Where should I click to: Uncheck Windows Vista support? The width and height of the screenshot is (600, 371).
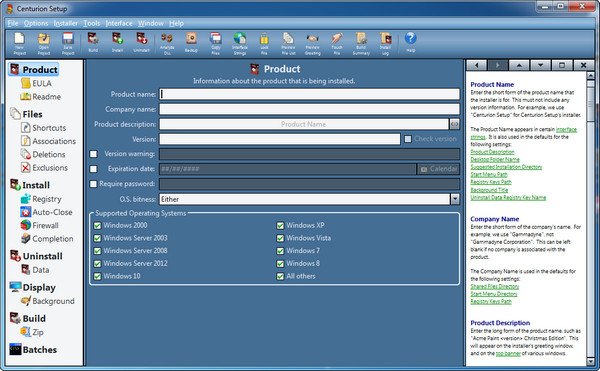tap(280, 238)
